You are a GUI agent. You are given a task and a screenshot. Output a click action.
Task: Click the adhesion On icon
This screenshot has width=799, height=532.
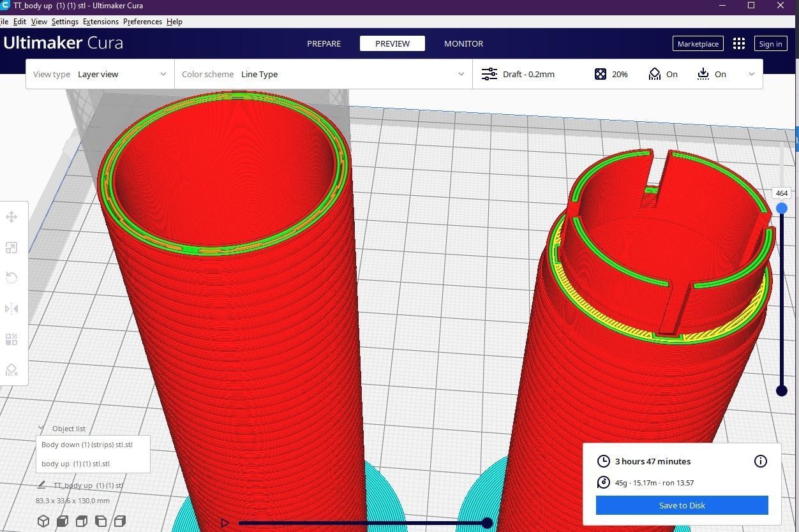pyautogui.click(x=703, y=74)
